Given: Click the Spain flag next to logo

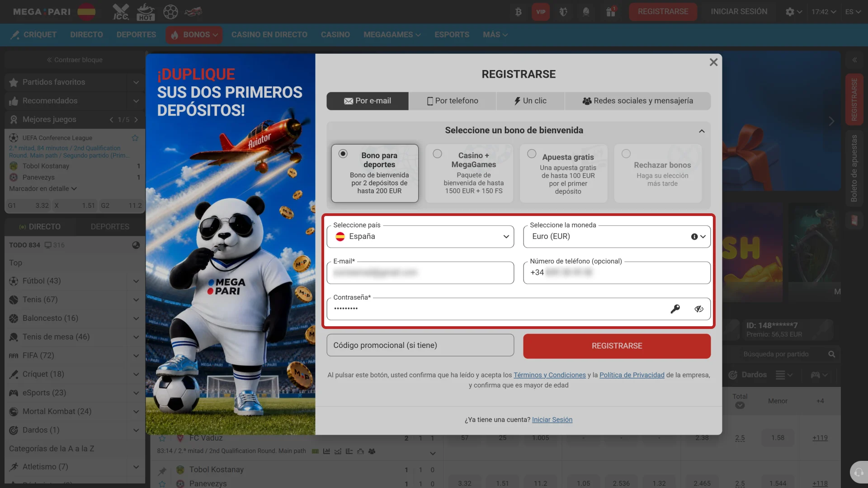Looking at the screenshot, I should tap(86, 12).
